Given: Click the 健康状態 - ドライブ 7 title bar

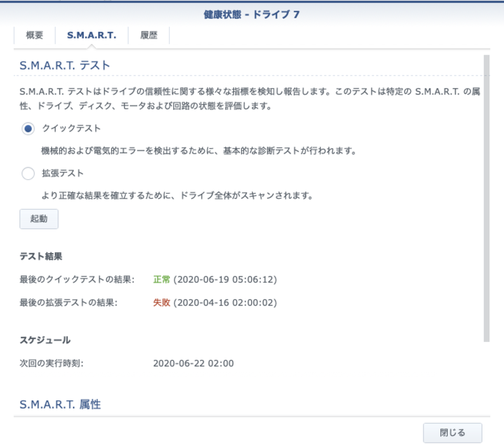Looking at the screenshot, I should point(252,15).
